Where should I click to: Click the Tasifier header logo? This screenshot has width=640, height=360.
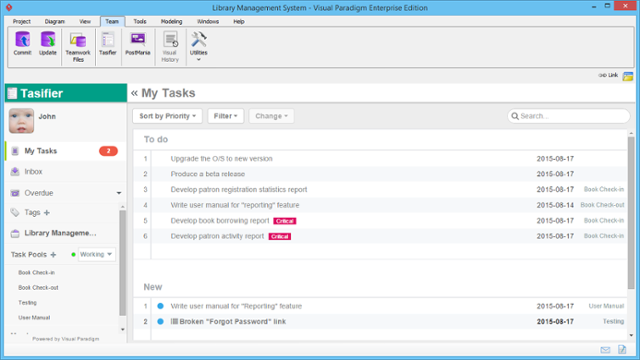point(12,93)
